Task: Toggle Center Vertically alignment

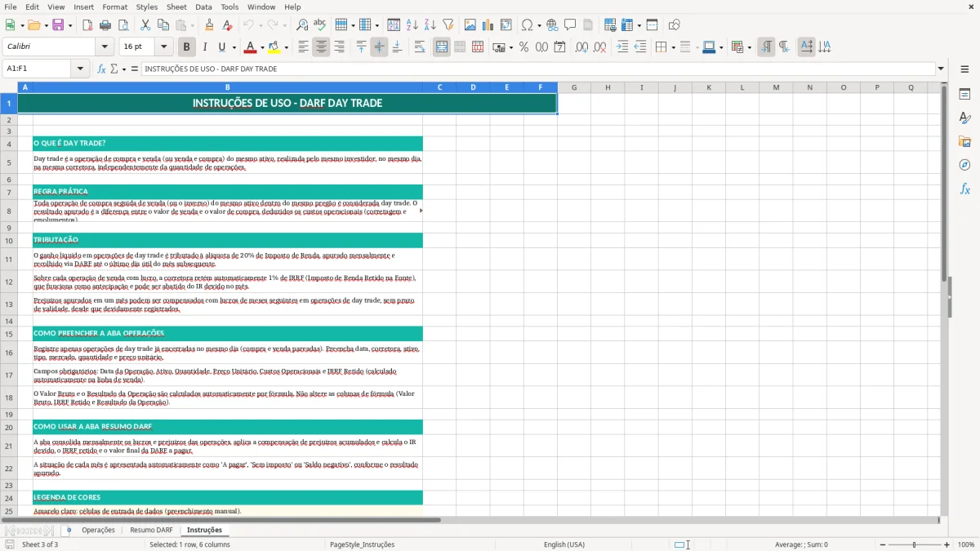Action: click(x=379, y=47)
